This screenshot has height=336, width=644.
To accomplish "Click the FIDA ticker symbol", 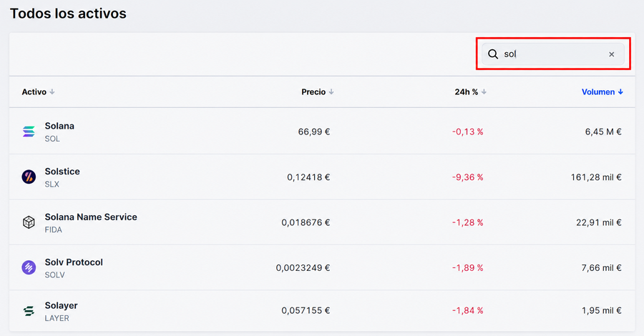I will [x=54, y=229].
